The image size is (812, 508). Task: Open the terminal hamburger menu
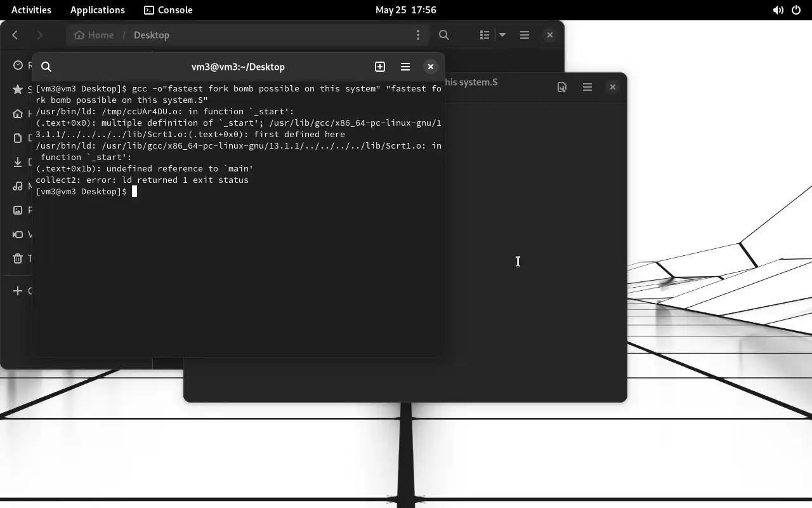pyautogui.click(x=405, y=67)
